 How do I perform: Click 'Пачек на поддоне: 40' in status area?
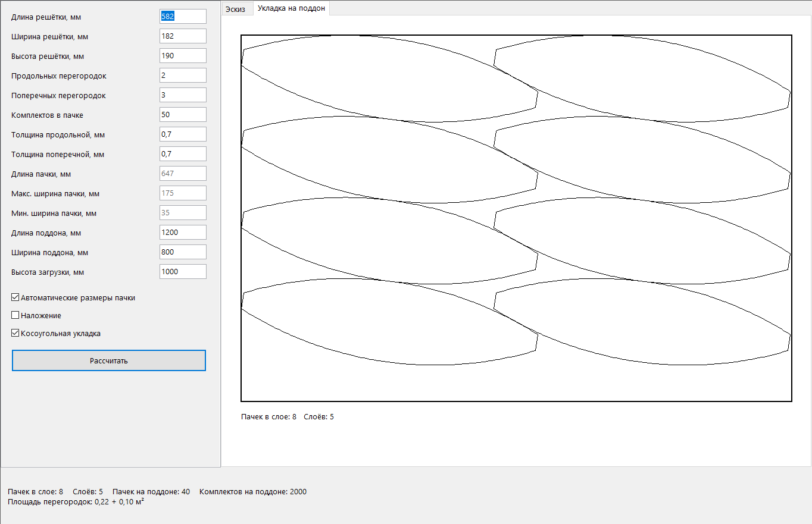(x=151, y=492)
